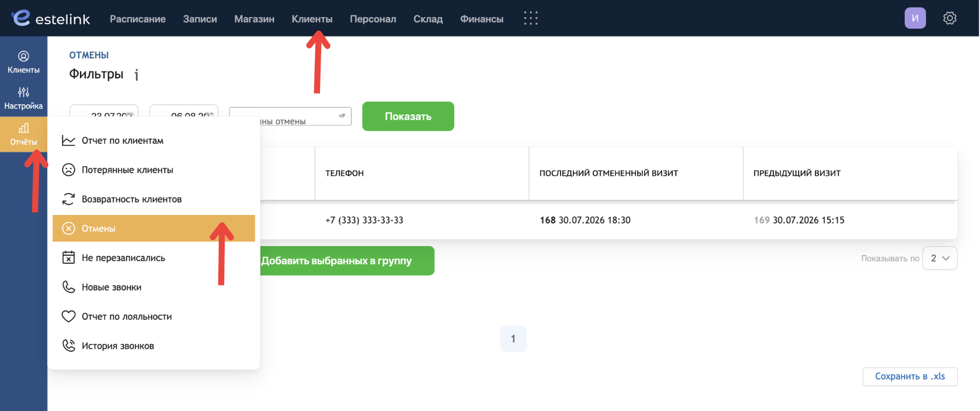Open Настройка in the left sidebar
Screen dimensions: 980x411
(x=24, y=98)
